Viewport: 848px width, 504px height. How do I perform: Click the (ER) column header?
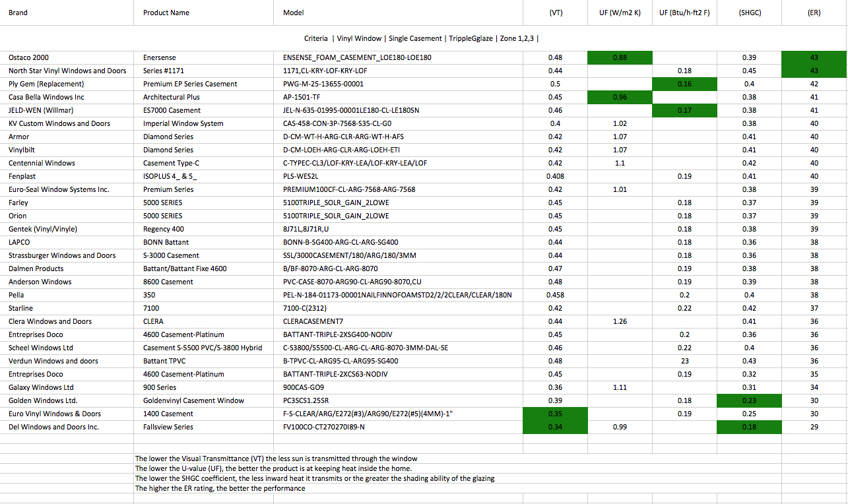coord(814,13)
